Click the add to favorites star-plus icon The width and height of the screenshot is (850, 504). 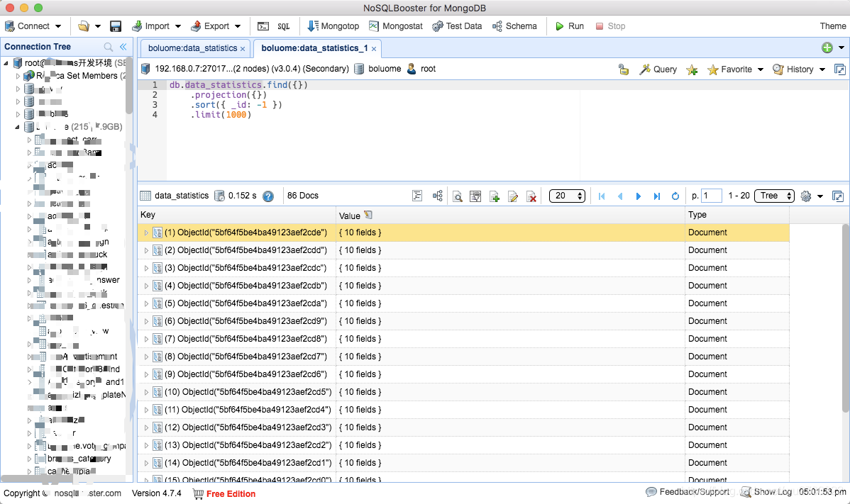coord(692,69)
